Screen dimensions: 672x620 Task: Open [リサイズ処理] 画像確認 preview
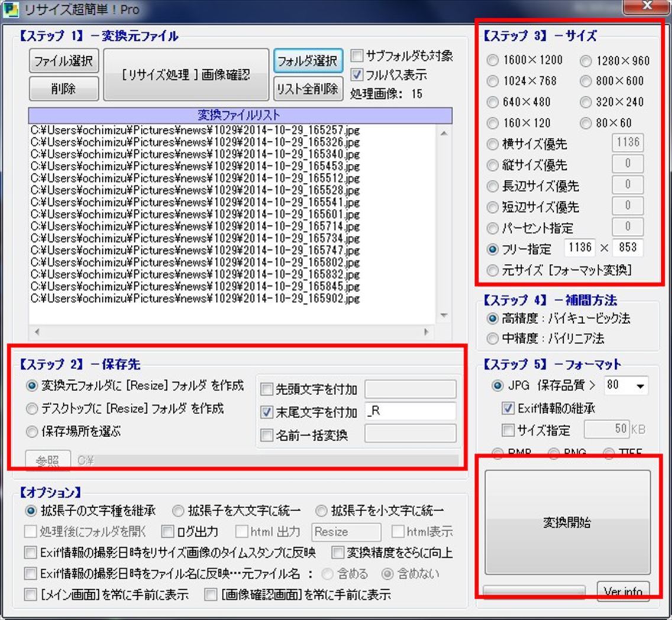(x=186, y=75)
